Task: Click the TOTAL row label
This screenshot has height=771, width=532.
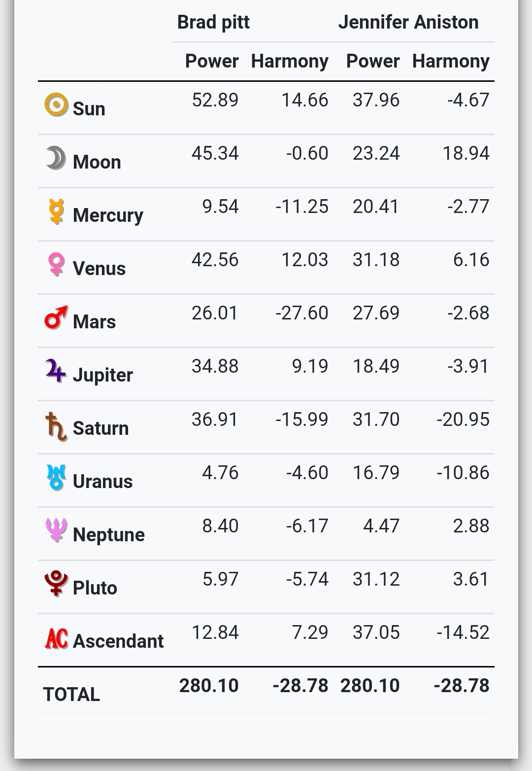Action: click(x=71, y=694)
